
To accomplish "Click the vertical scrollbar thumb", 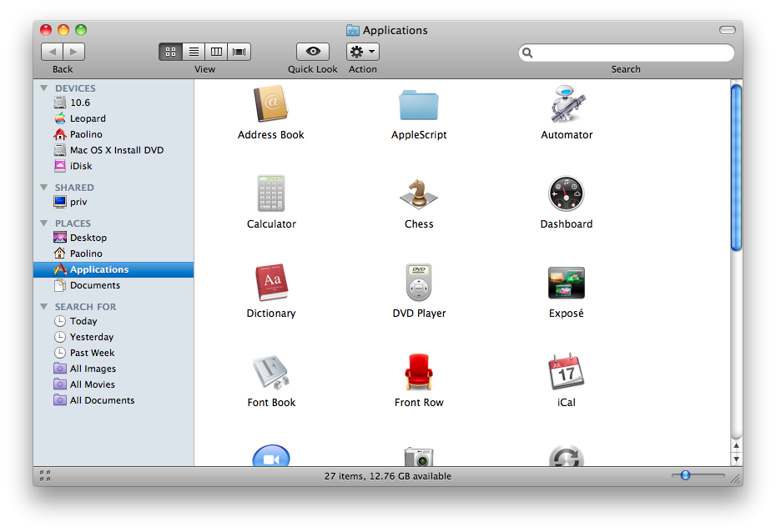I will click(736, 168).
